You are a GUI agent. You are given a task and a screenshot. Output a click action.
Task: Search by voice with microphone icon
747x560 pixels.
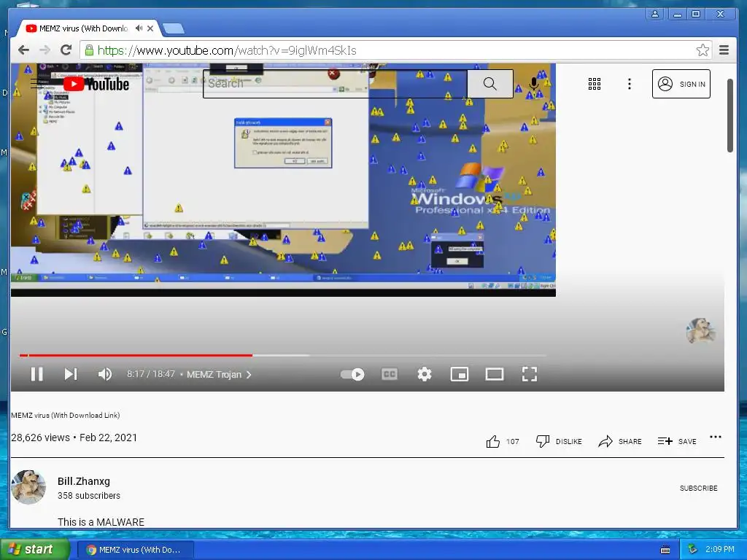(534, 84)
